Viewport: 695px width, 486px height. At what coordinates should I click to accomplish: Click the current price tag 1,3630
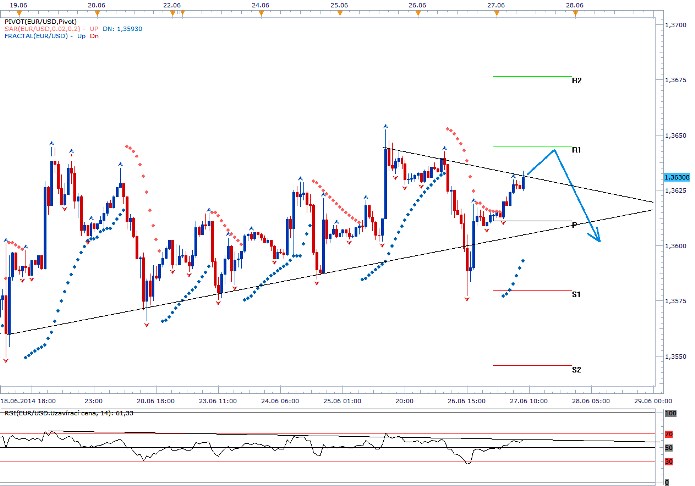click(x=675, y=176)
